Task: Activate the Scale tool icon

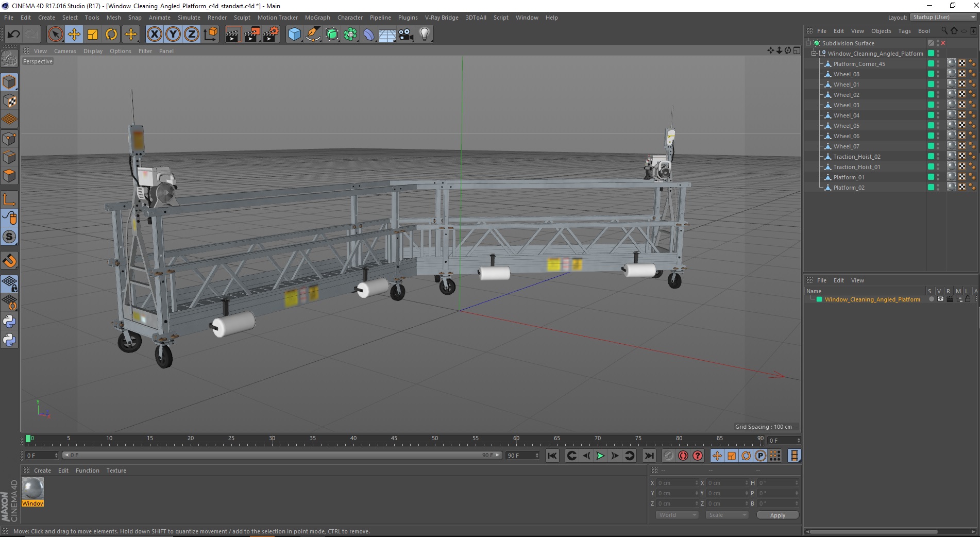Action: [93, 35]
